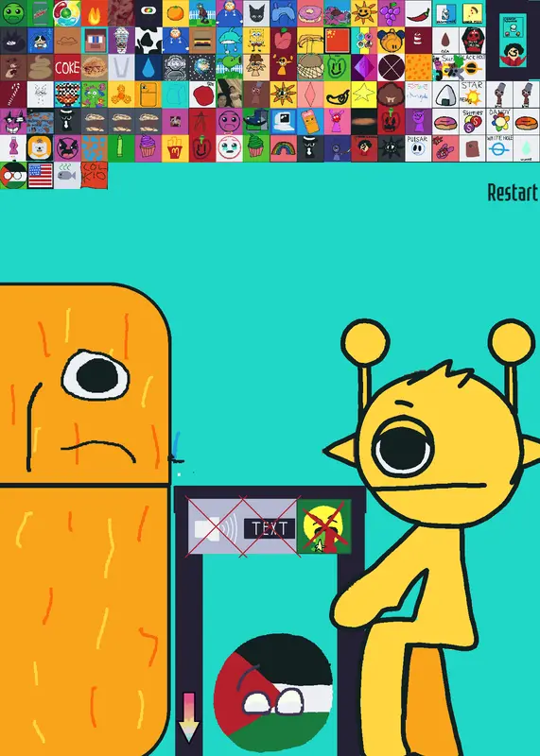Open the dark panel with red-caped character
Screen dimensions: 540x756
(x=513, y=41)
